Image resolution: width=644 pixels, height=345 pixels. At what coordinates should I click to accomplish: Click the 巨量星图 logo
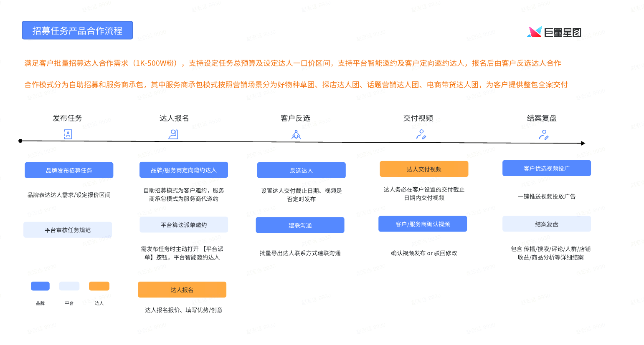[554, 32]
